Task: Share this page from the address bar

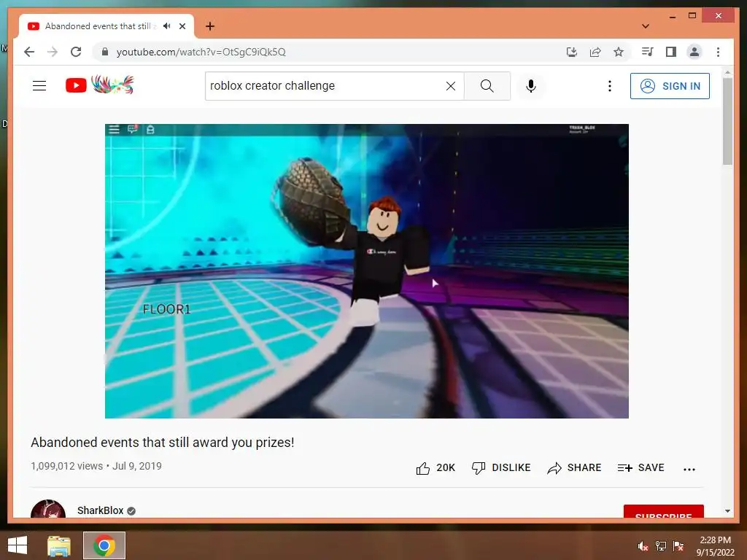Action: (595, 52)
